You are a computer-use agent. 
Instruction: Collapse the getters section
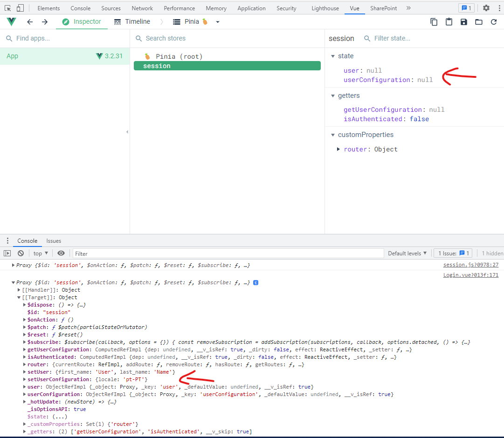coord(333,96)
